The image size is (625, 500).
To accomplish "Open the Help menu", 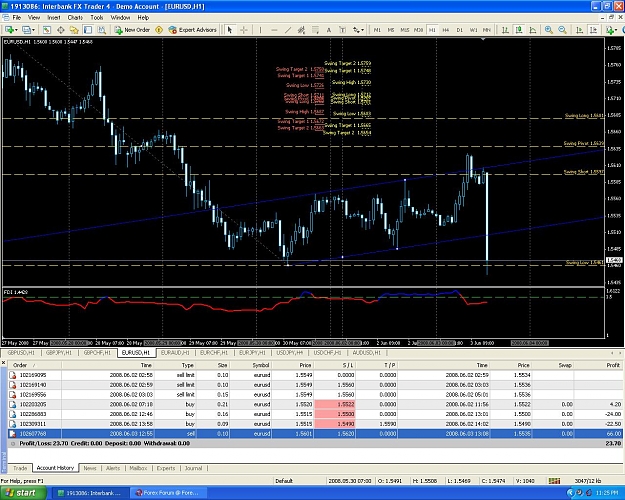I will point(143,18).
